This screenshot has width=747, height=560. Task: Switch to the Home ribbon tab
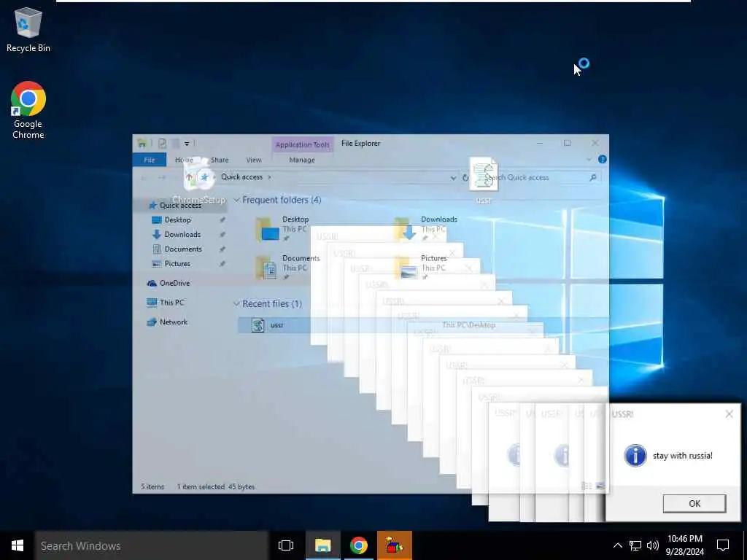tap(184, 160)
